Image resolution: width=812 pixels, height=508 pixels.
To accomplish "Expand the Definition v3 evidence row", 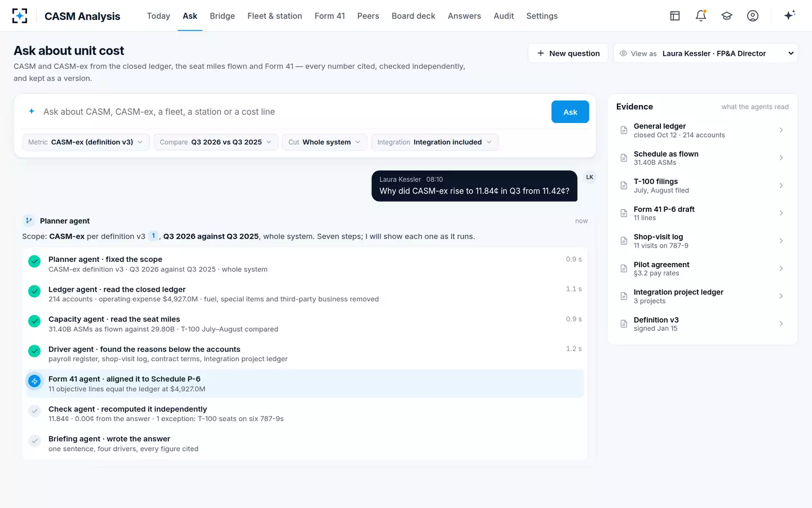I will click(703, 324).
